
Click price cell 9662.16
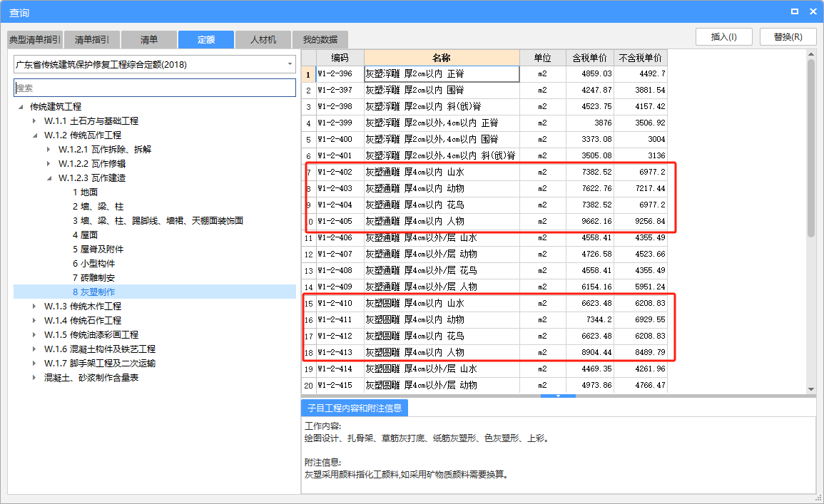(x=589, y=222)
